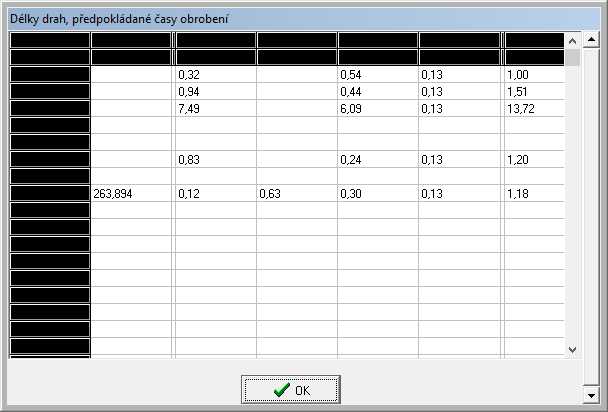
Task: Click outer dialog scrollbar's down arrow
Action: tap(592, 396)
